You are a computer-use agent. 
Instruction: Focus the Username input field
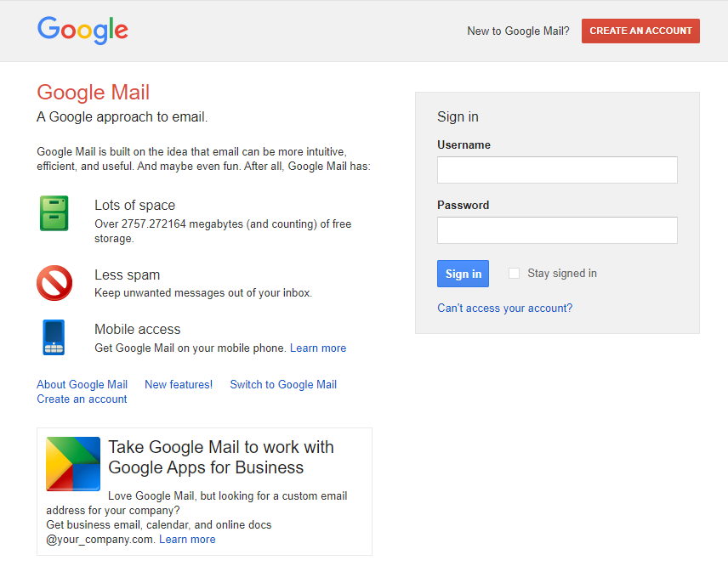tap(557, 170)
